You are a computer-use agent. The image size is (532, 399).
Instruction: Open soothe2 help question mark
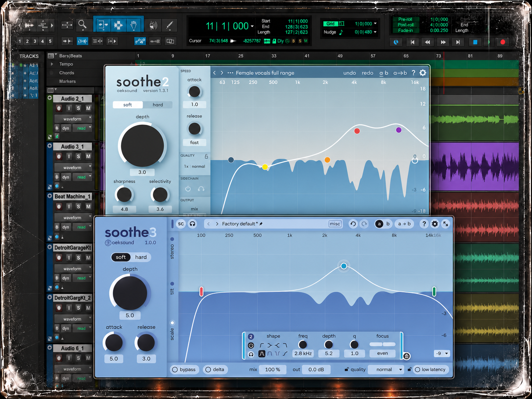[413, 73]
